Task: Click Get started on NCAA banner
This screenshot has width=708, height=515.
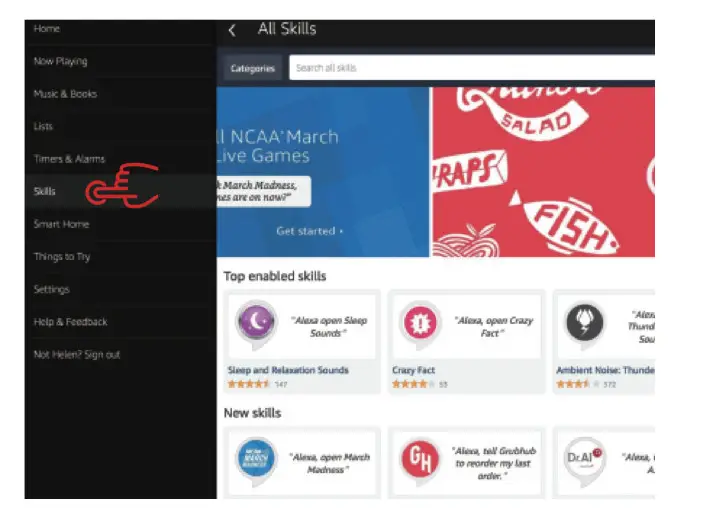Action: (x=310, y=231)
